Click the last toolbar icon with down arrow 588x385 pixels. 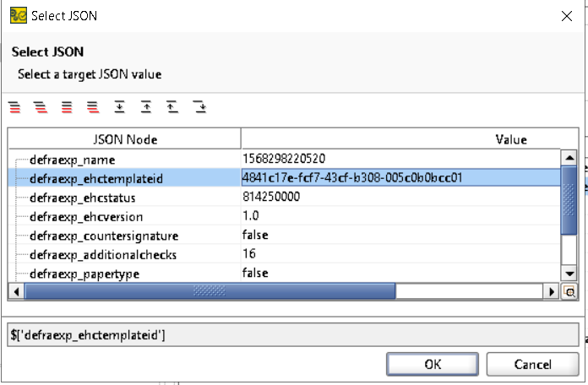click(x=199, y=107)
